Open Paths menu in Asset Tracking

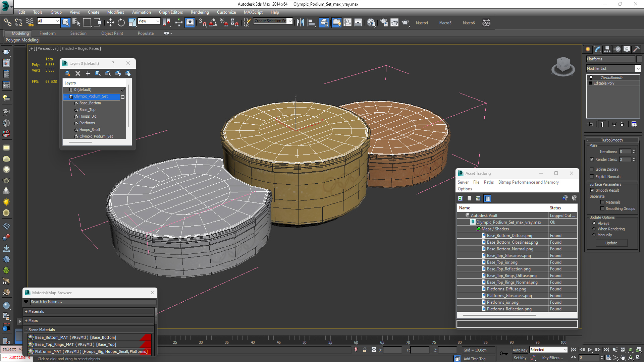489,182
